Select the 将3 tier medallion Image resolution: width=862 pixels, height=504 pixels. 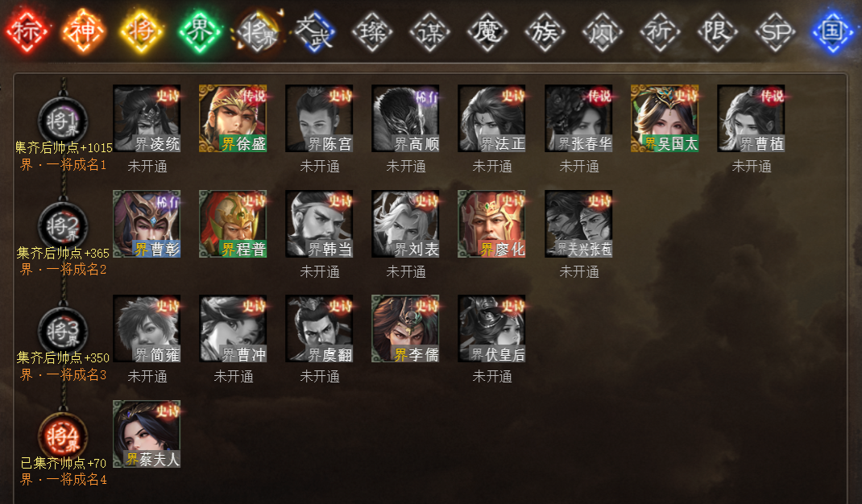(63, 332)
